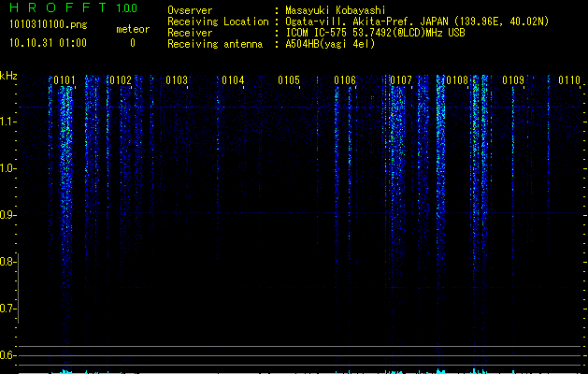Click the 0.8 frequency axis label
Viewport: 588px width, 374px height.
(x=7, y=262)
